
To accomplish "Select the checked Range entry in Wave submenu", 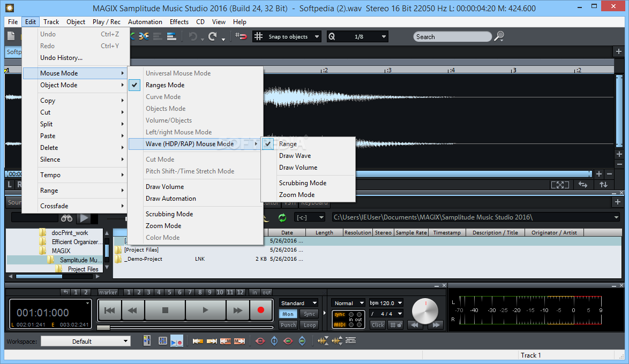I will pyautogui.click(x=308, y=144).
